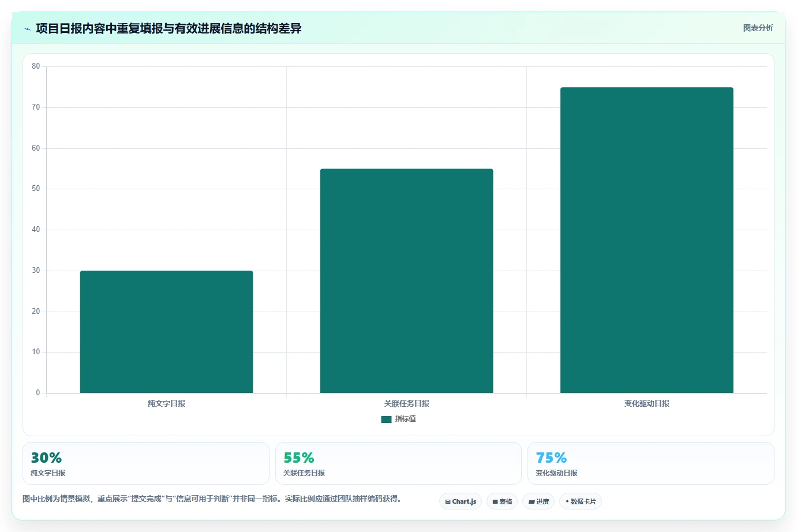Click the 数据卡片 tag chip

(581, 501)
